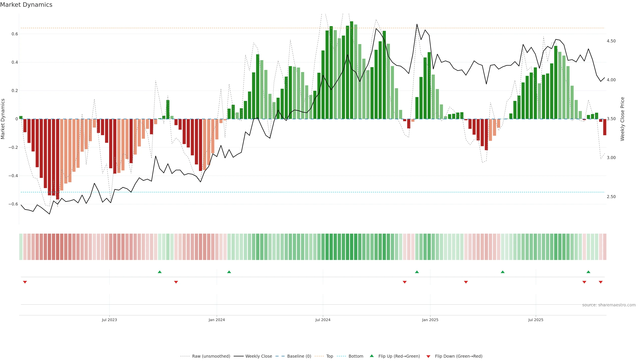Screen dimensions: 644x362
Task: Hide the Top threshold line via legend
Action: tap(330, 356)
